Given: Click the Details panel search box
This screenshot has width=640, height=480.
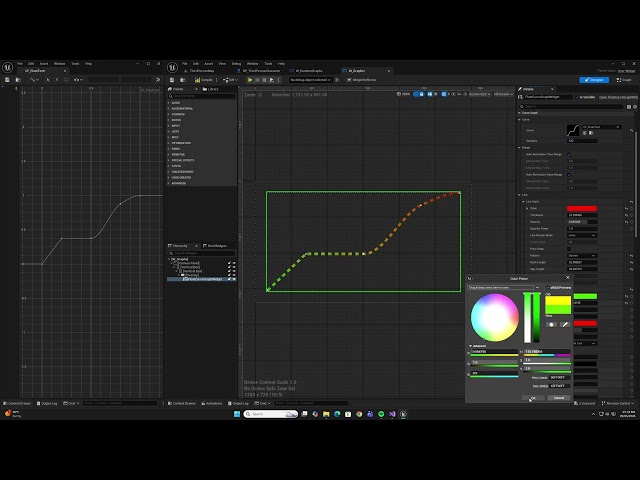Looking at the screenshot, I should tap(572, 107).
